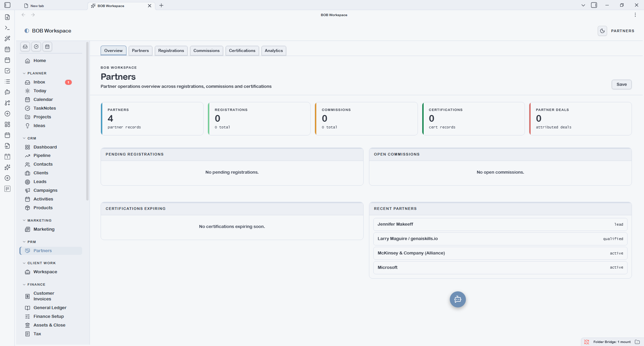The image size is (644, 346).
Task: Open the tab list dropdown chevron
Action: 583,5
